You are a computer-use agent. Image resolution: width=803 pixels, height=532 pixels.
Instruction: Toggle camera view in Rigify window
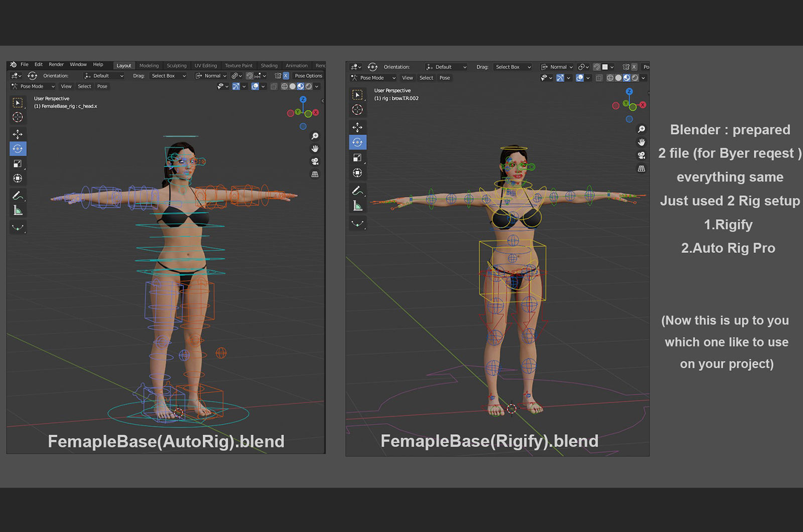click(x=641, y=156)
